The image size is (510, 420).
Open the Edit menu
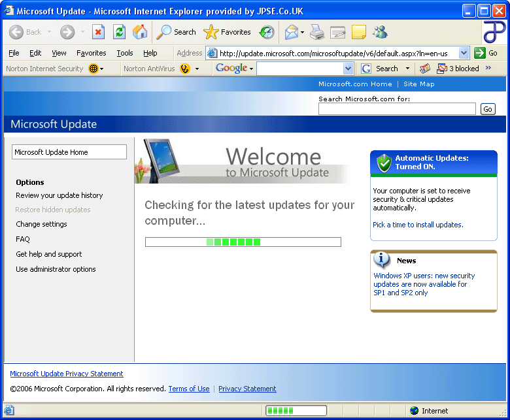coord(35,53)
